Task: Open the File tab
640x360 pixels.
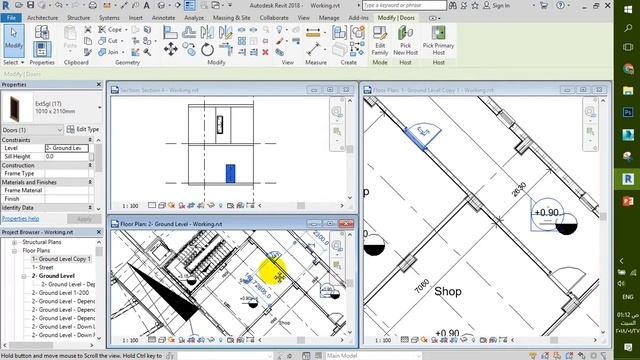Action: (x=11, y=18)
